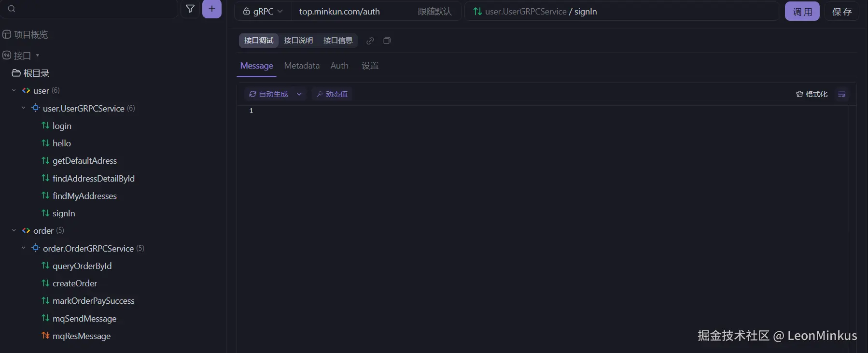The width and height of the screenshot is (868, 353).
Task: Open the queryOrderById method
Action: (x=82, y=266)
